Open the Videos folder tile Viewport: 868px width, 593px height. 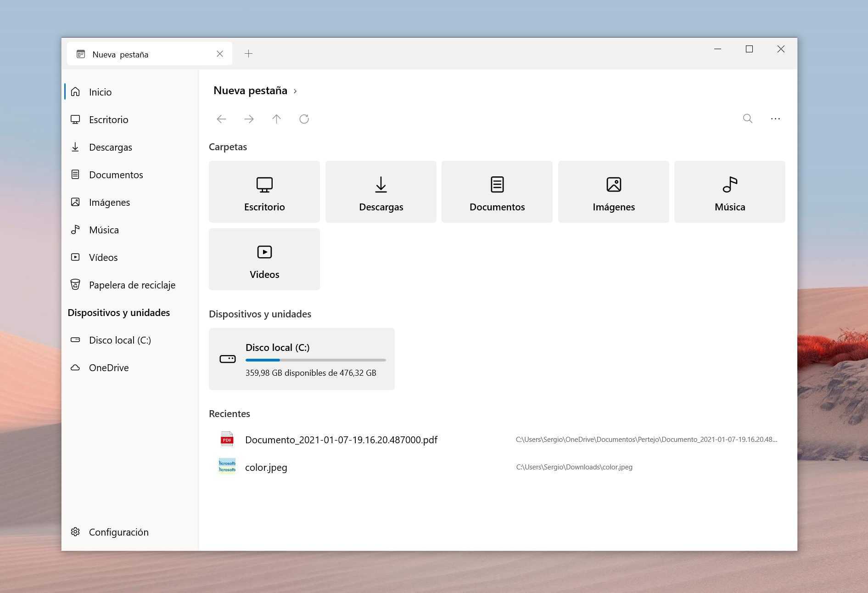(x=264, y=259)
